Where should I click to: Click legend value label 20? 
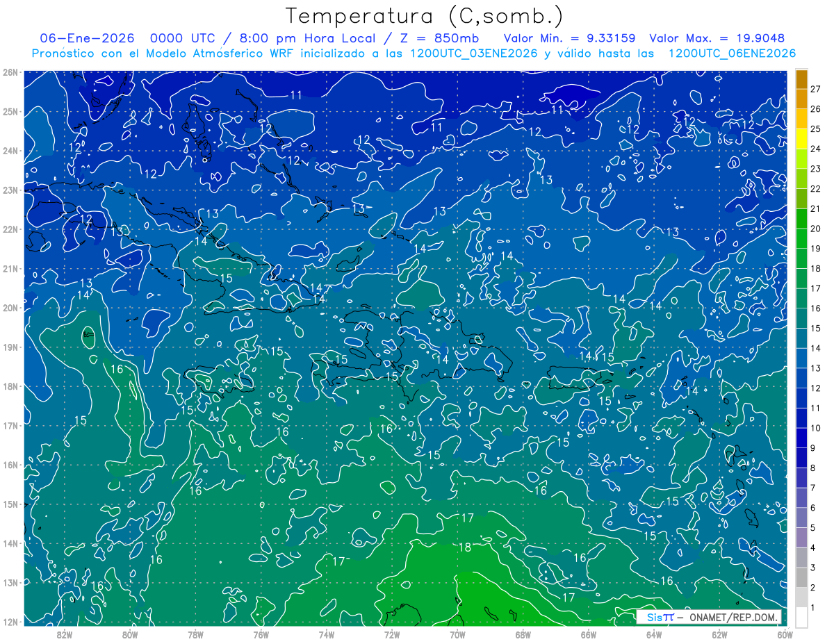point(815,229)
